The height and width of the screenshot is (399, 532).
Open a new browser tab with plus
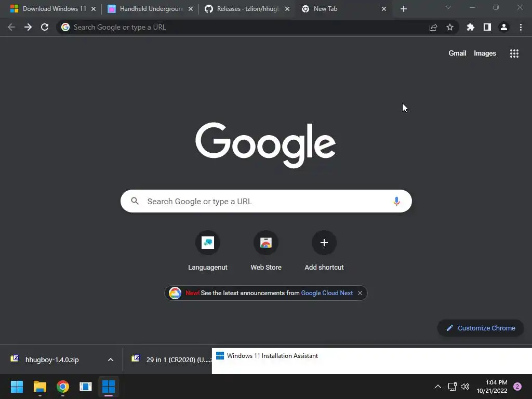coord(403,9)
